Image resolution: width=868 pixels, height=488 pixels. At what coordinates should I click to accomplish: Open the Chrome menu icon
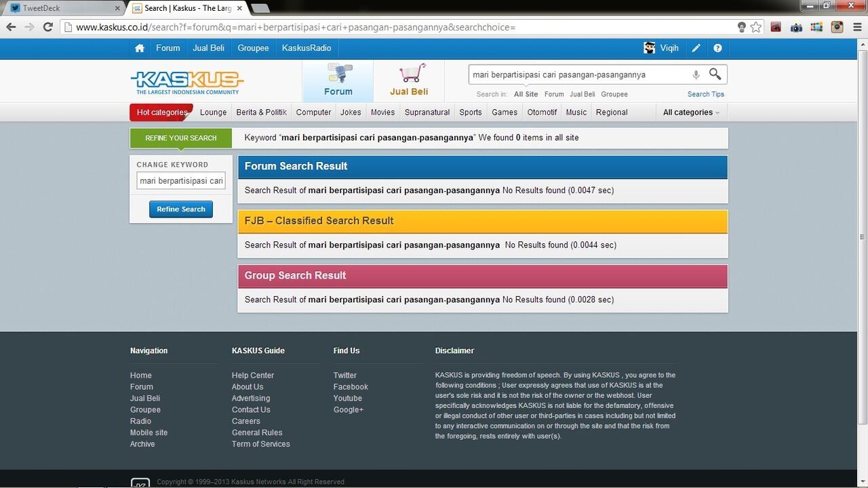857,28
